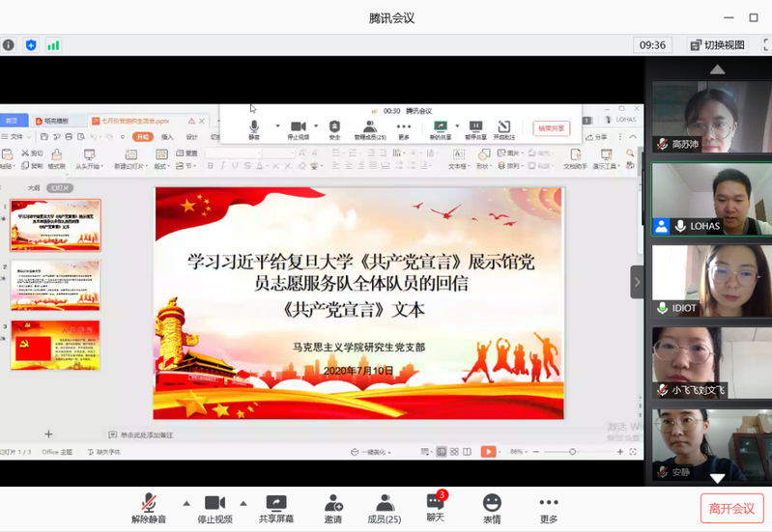Screen dimensions: 772x532
Task: Click the blue security shield icon
Action: 31,44
